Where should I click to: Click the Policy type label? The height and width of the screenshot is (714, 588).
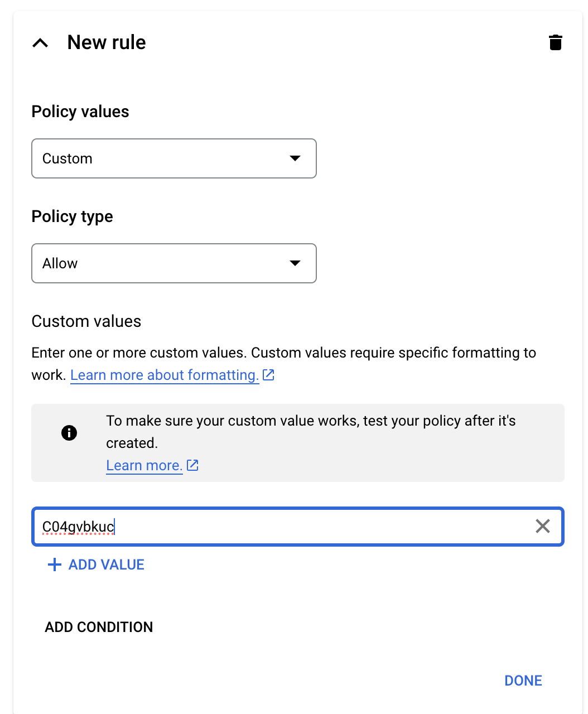coord(73,216)
